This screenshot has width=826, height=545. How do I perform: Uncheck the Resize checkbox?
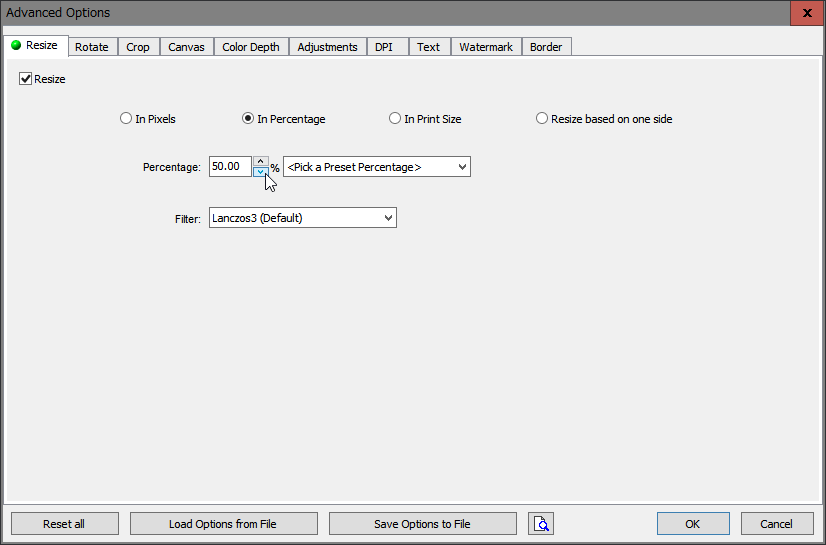26,79
